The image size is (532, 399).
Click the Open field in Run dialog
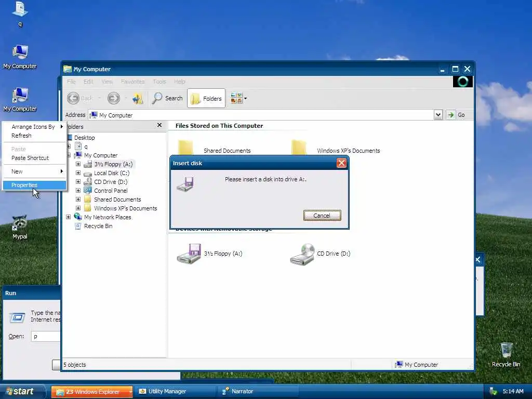[x=46, y=336]
